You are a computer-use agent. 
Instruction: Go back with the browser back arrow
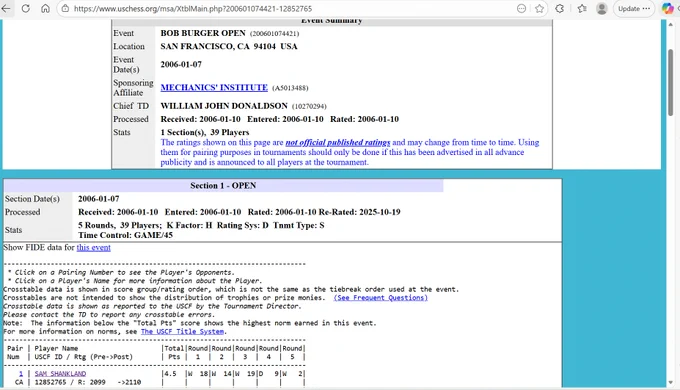6,9
